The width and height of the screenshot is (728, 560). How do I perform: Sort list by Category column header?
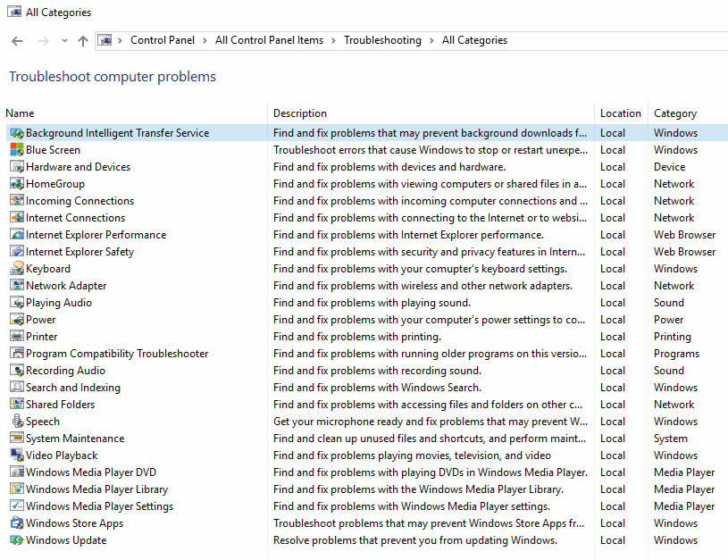[x=675, y=113]
